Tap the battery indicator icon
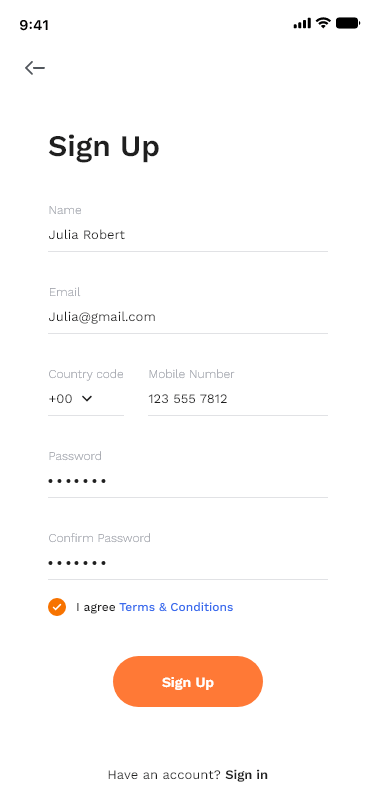Viewport: 375px width, 812px height. point(348,23)
